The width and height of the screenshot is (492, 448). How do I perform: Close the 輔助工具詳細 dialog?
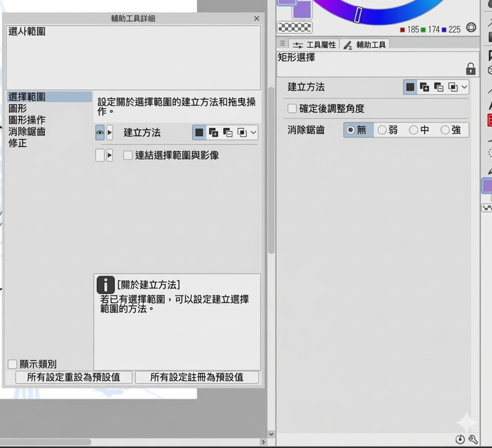coord(257,18)
